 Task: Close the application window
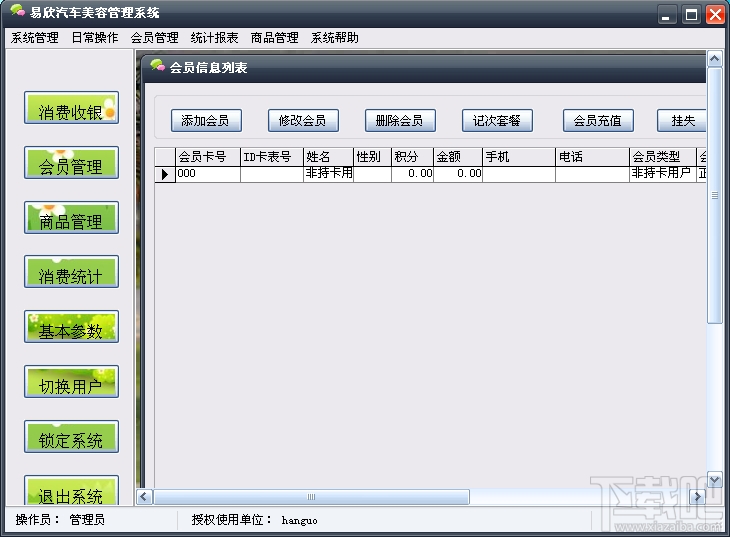(x=715, y=14)
